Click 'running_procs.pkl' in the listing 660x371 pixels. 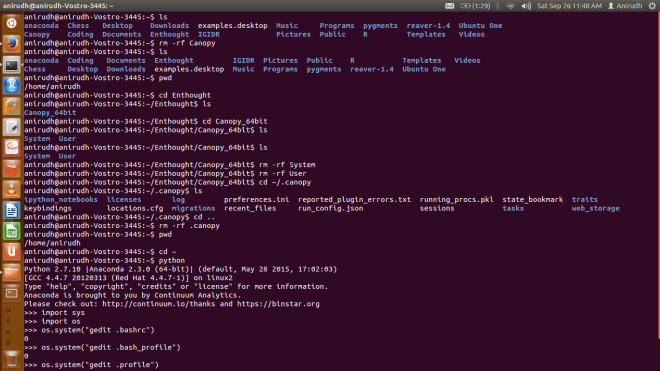point(456,200)
